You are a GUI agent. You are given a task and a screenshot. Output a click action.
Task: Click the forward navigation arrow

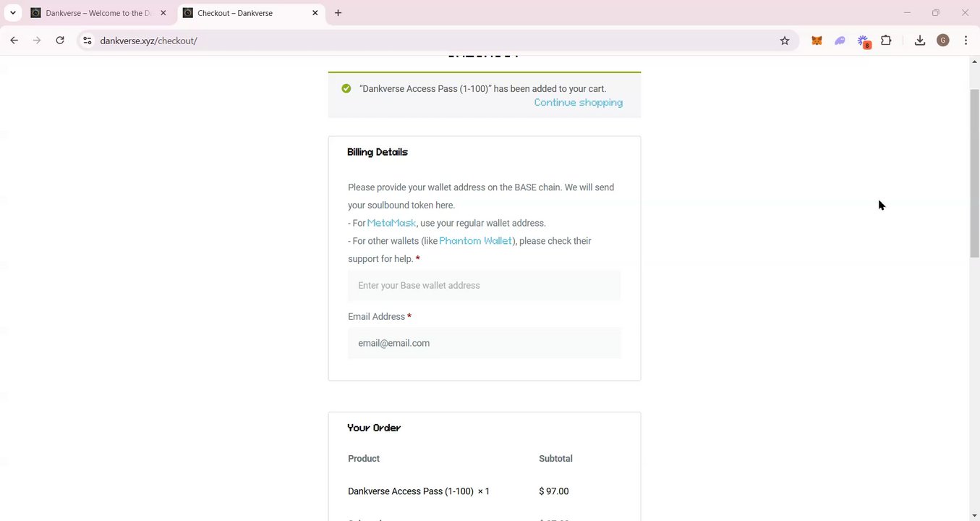(x=37, y=41)
